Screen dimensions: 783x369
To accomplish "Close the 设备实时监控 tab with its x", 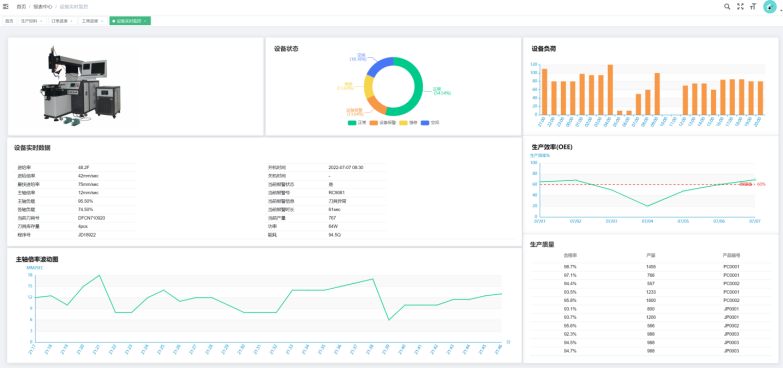I will (x=145, y=21).
